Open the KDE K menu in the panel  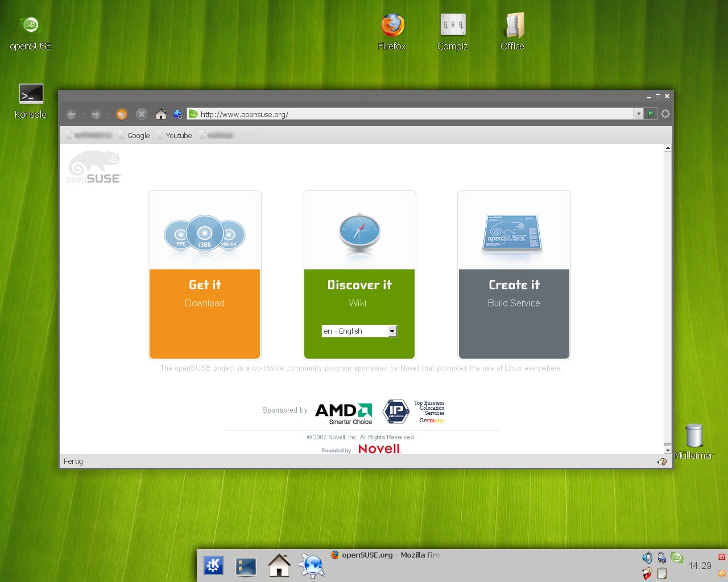[213, 566]
